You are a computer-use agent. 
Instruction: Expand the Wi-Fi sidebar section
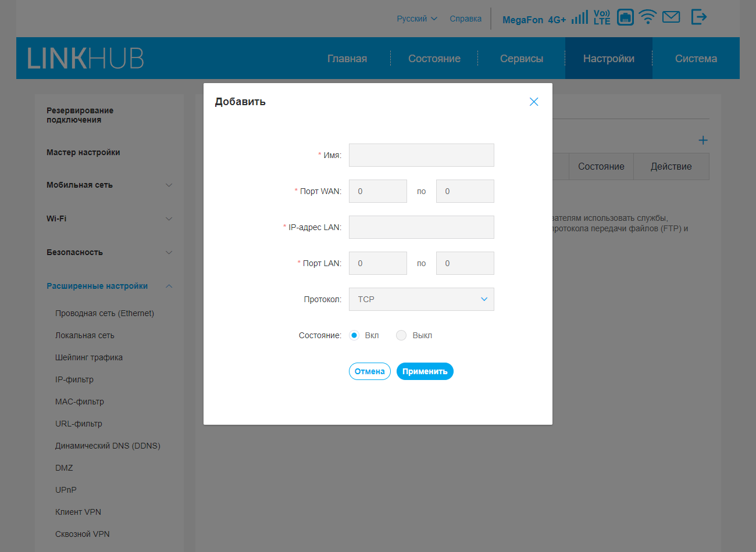[x=109, y=218]
